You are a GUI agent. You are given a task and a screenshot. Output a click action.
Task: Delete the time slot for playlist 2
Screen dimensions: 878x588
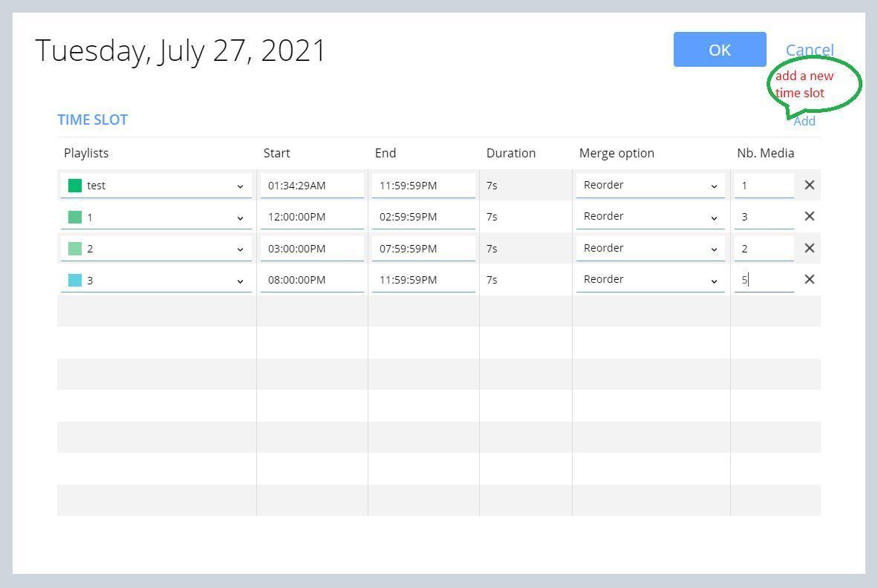click(x=809, y=248)
